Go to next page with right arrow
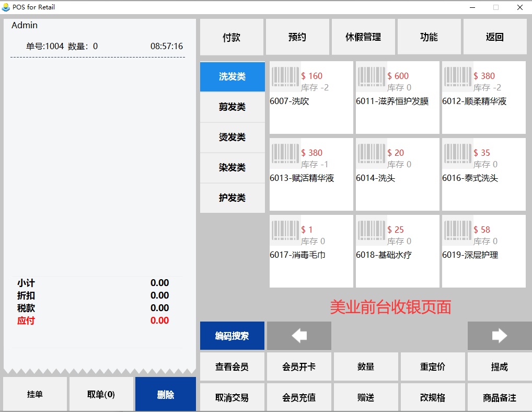 tap(499, 336)
